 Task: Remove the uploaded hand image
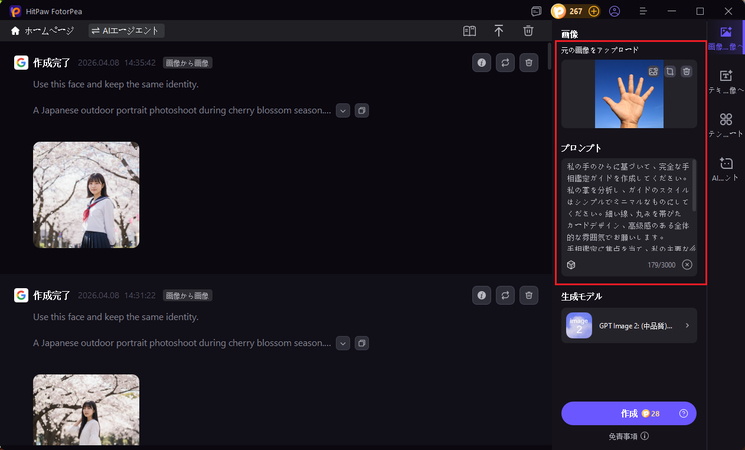click(x=686, y=72)
